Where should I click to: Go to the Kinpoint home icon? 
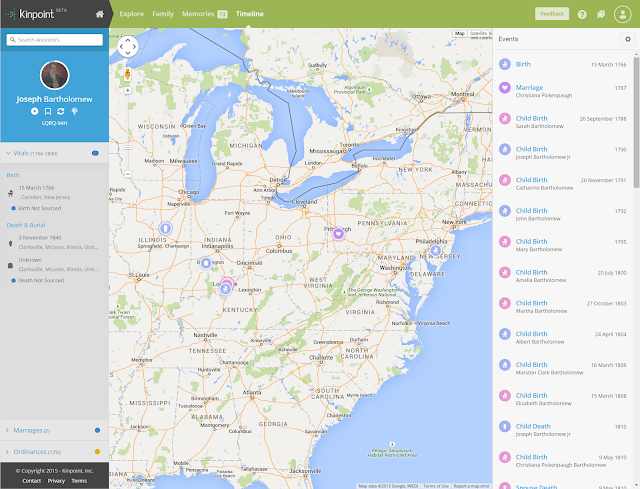[100, 14]
